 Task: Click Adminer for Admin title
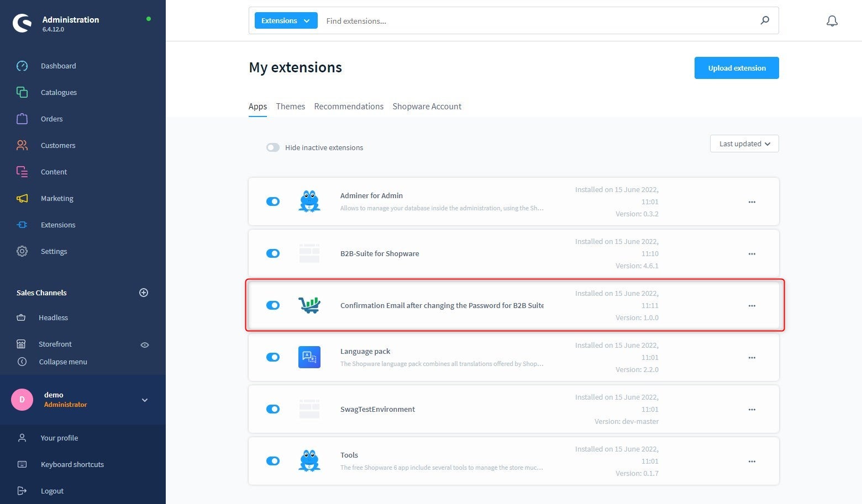pyautogui.click(x=371, y=195)
